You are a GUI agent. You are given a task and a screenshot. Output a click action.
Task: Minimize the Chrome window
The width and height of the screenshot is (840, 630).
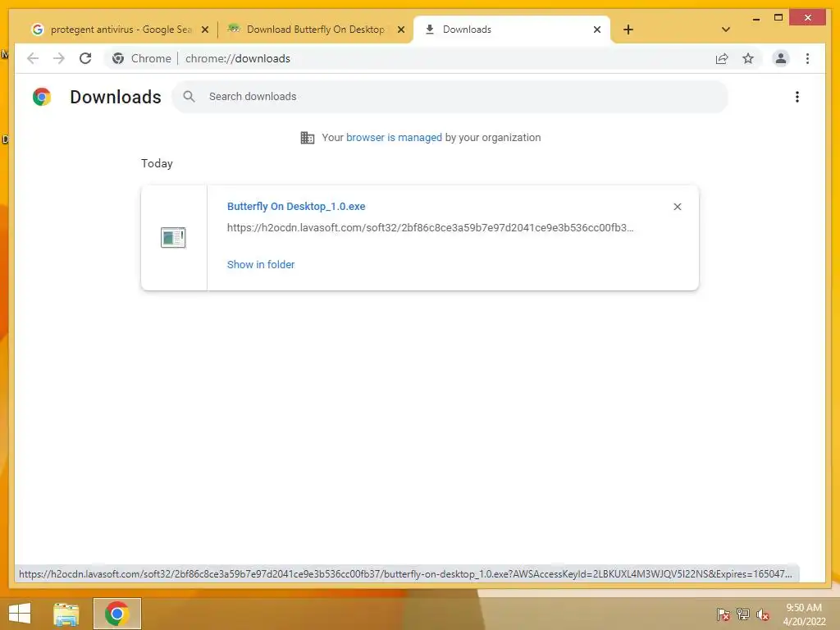point(756,18)
